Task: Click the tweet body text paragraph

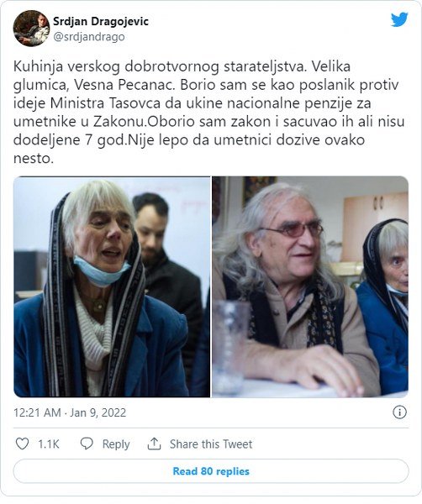Action: [x=209, y=113]
